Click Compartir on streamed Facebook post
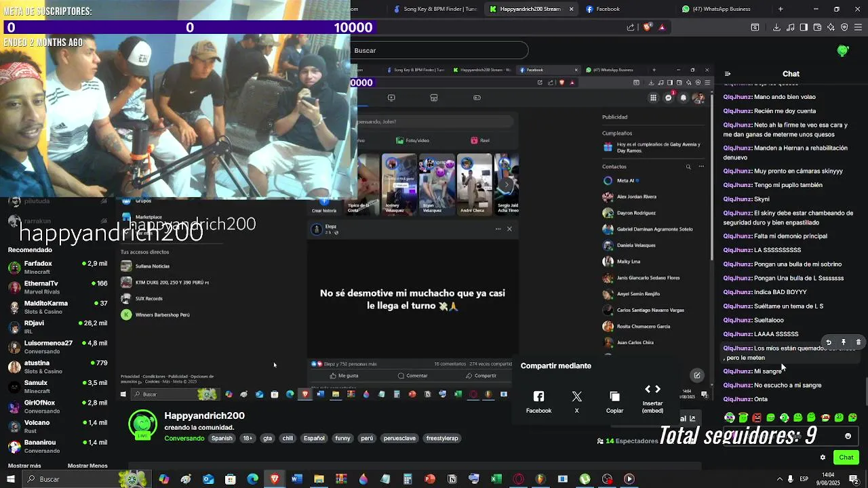The image size is (868, 488). [x=481, y=375]
